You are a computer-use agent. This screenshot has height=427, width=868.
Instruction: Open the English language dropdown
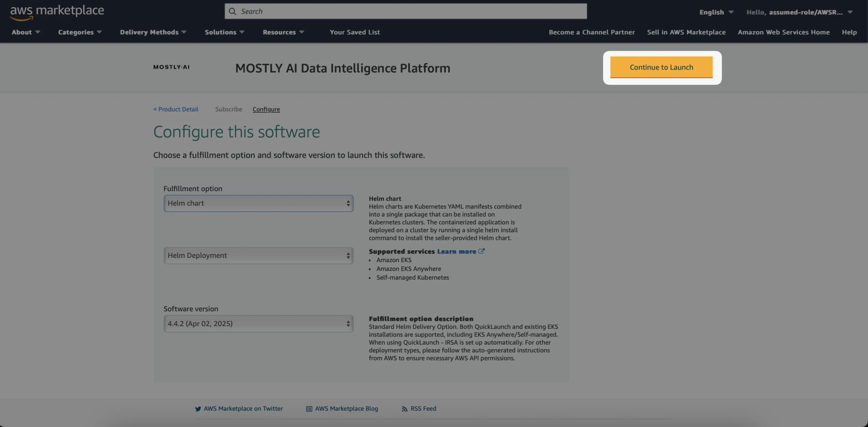point(716,12)
